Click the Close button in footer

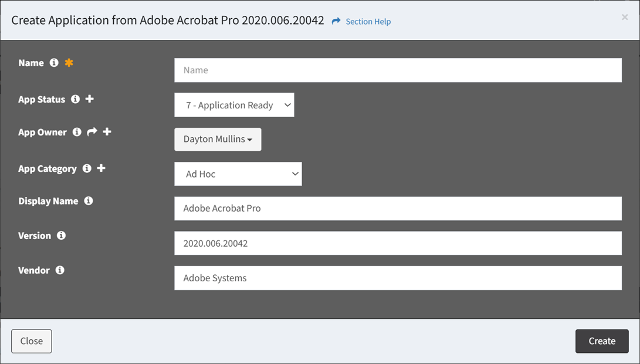coord(32,341)
